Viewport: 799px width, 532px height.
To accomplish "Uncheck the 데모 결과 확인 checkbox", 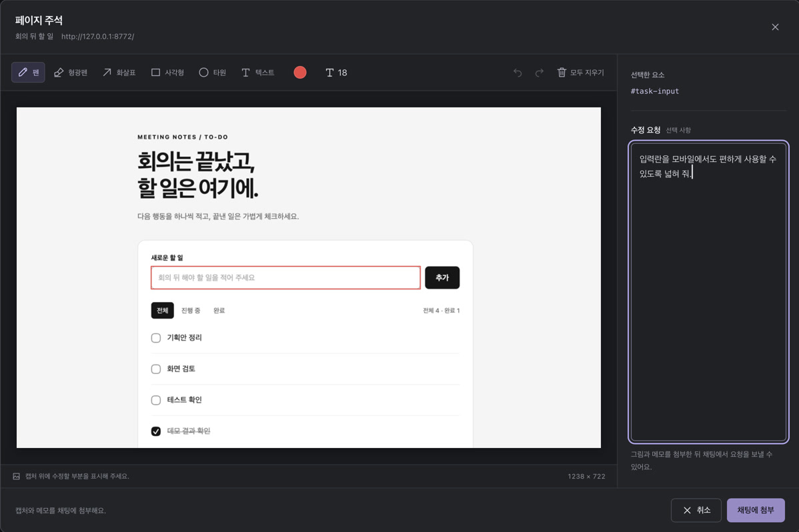I will 156,431.
